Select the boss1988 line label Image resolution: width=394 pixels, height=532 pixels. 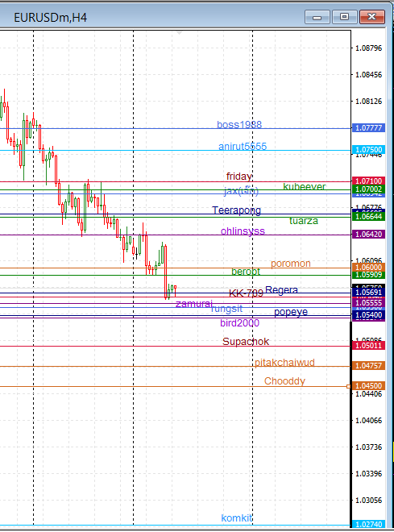(239, 124)
